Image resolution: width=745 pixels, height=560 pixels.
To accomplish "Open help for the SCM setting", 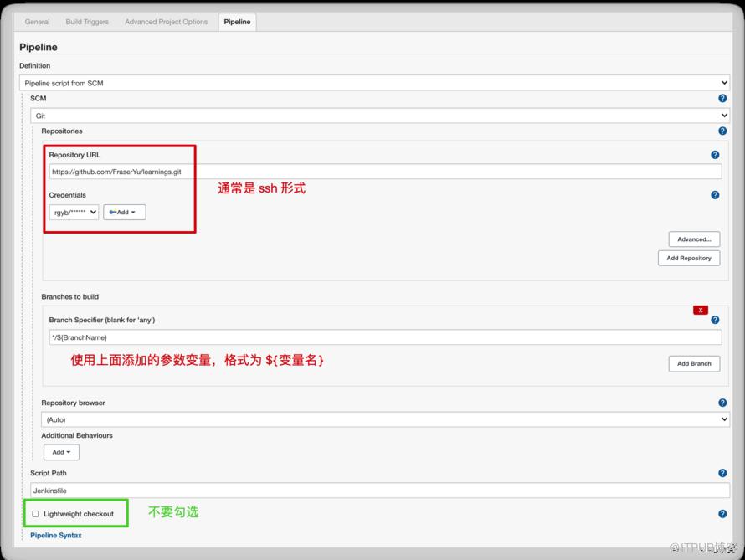I will click(x=722, y=98).
